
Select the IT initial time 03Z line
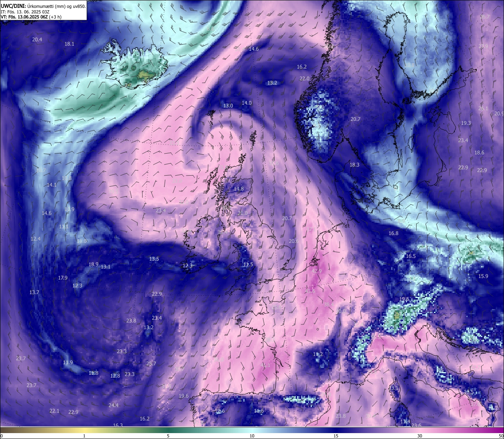[x=25, y=12]
